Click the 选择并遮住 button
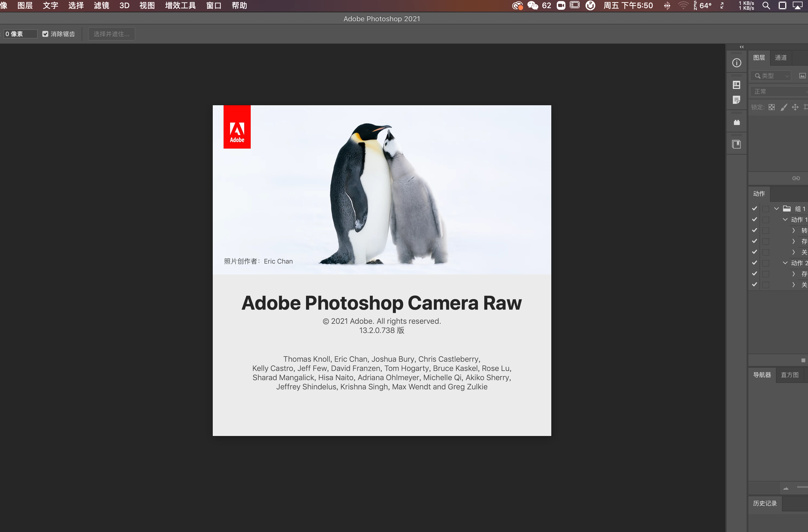Viewport: 808px width, 532px height. pos(111,34)
